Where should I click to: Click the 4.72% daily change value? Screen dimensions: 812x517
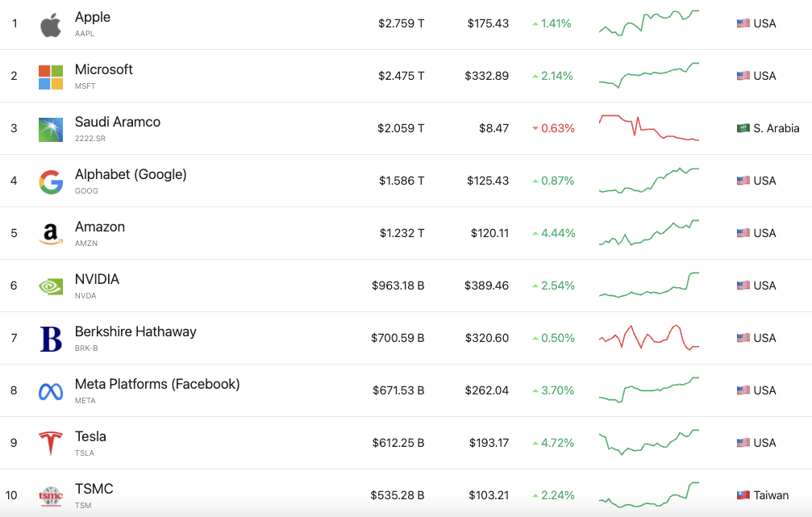point(558,443)
